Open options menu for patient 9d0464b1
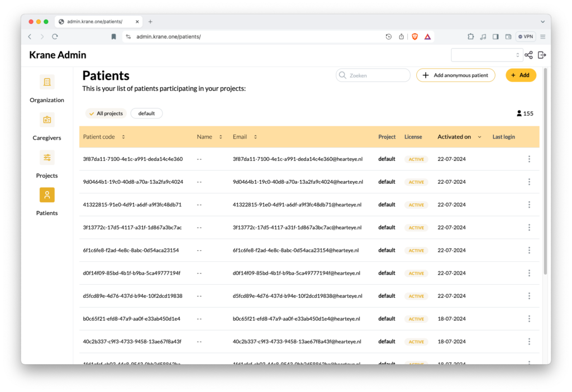The width and height of the screenshot is (572, 392). 529,182
